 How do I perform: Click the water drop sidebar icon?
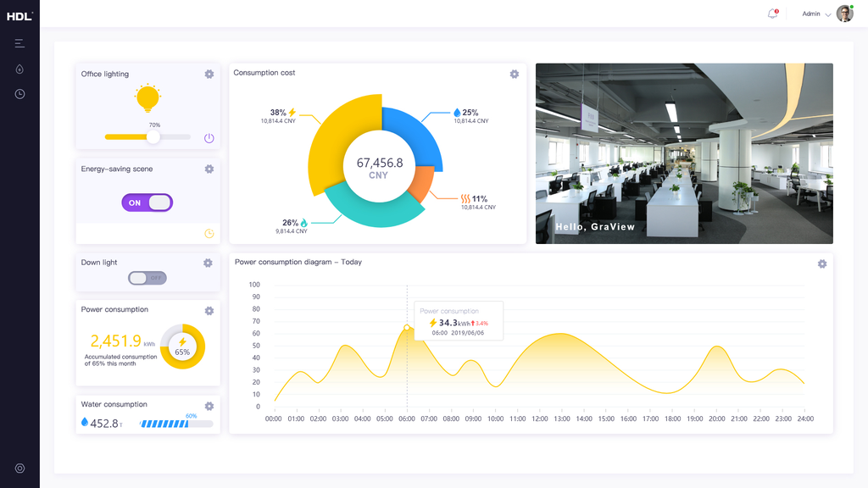point(19,69)
